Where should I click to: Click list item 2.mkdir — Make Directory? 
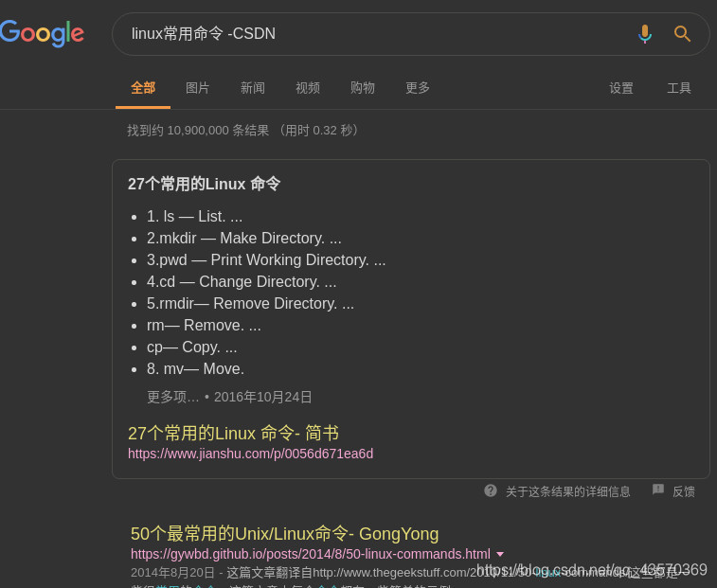tap(243, 239)
